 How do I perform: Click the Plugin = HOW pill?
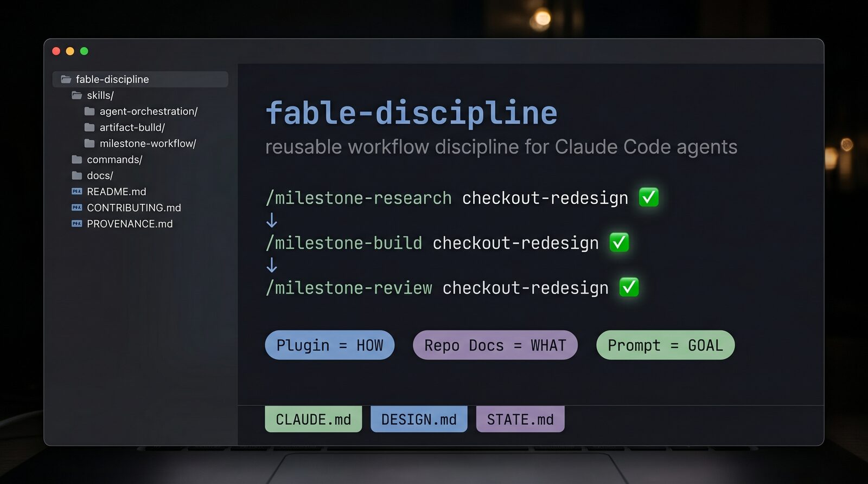(330, 345)
